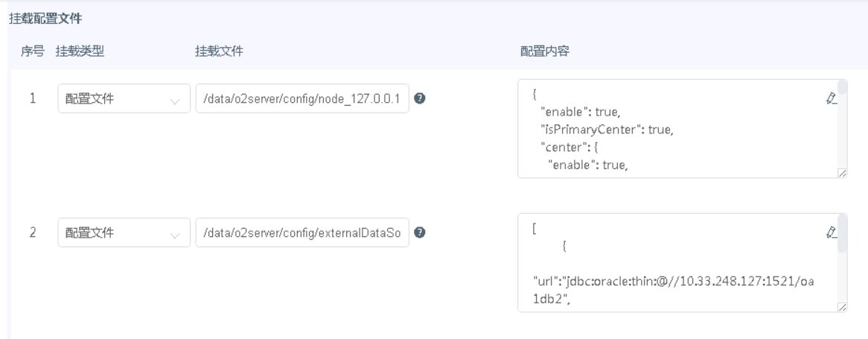Click resize handle of second config textarea
The width and height of the screenshot is (868, 339).
[x=842, y=307]
